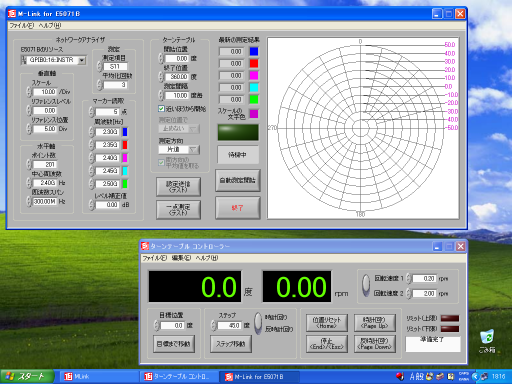Viewport: 512px width, 384px height.
Task: Open the Help menu in turntable controller
Action: 207,258
